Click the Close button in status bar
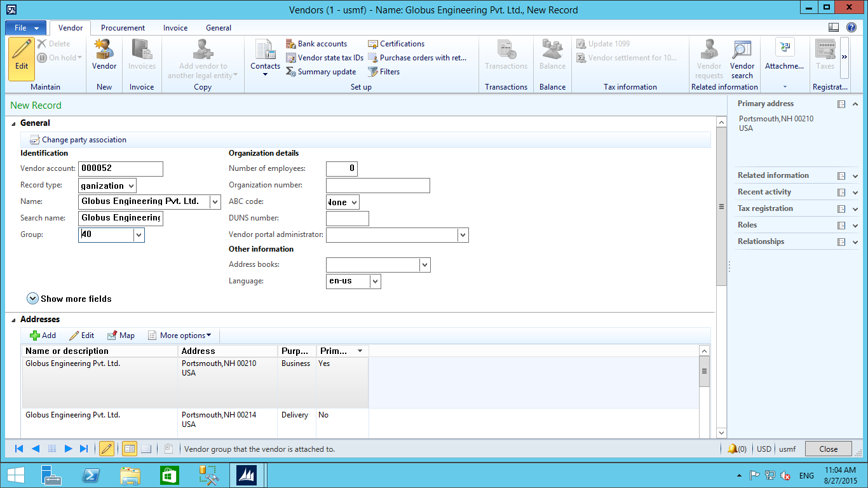The width and height of the screenshot is (868, 488). pyautogui.click(x=829, y=449)
